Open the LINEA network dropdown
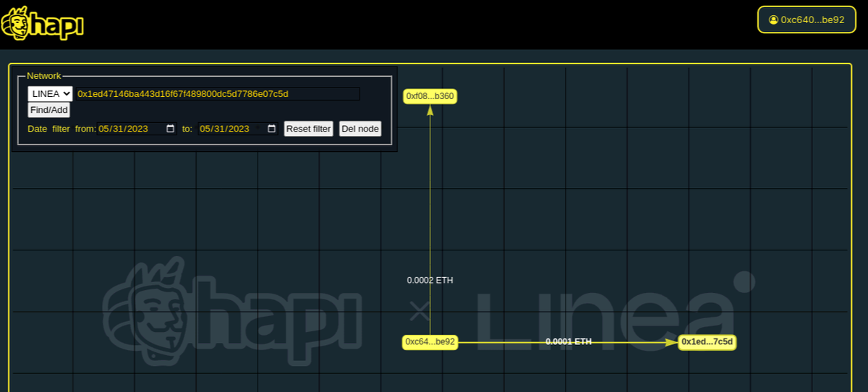868x392 pixels. [50, 93]
